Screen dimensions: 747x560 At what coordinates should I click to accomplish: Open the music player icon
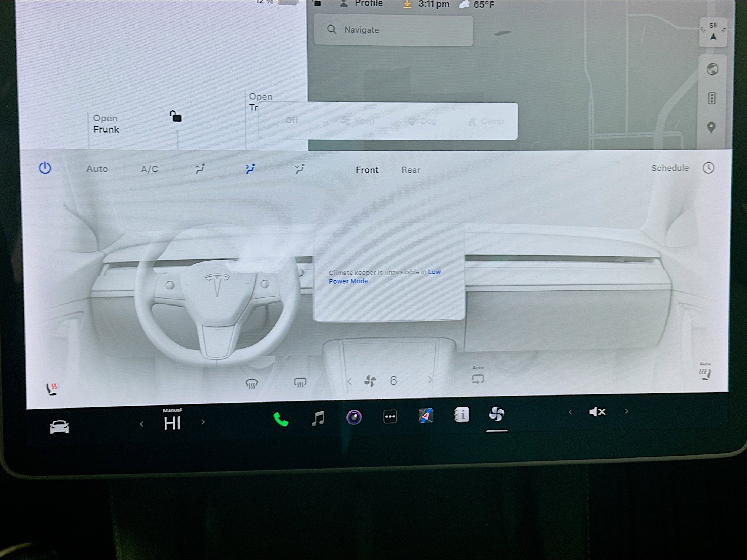[x=318, y=417]
